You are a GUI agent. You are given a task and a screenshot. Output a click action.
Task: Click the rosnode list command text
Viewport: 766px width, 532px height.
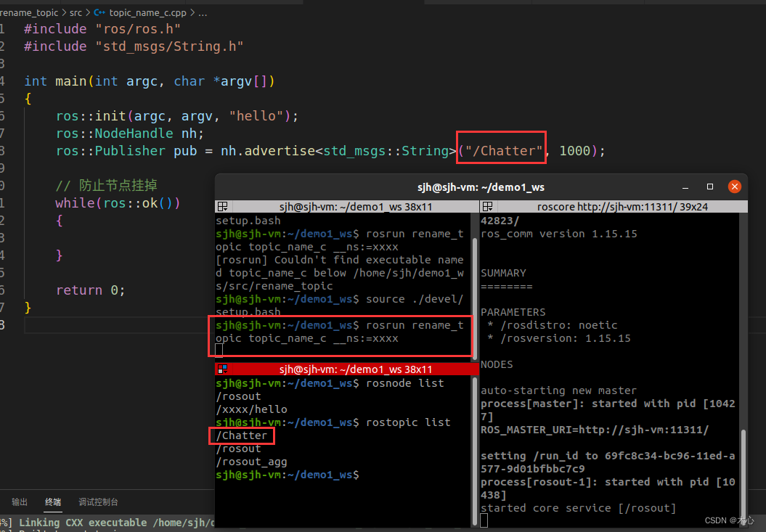click(x=405, y=383)
